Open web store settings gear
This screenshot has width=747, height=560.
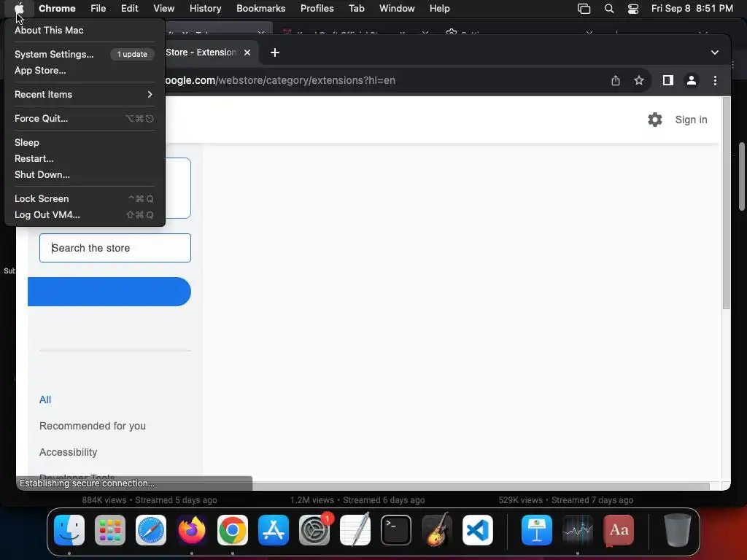pos(655,120)
